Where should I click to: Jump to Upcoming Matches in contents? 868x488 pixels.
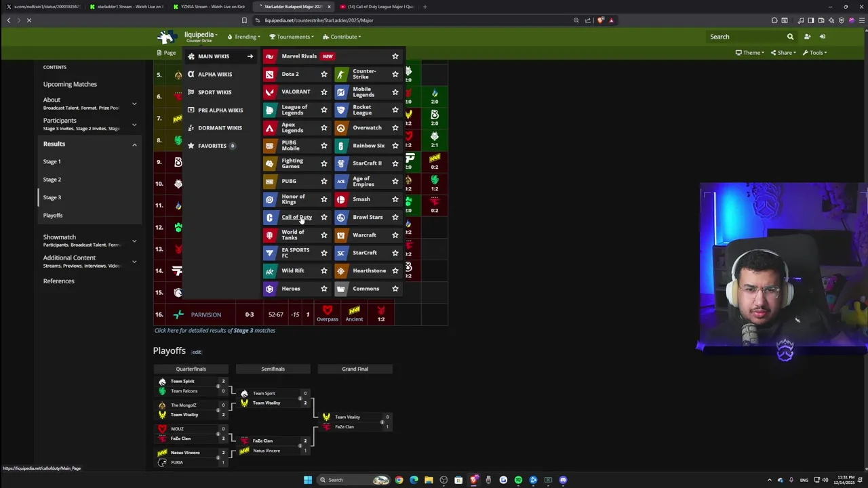point(70,84)
